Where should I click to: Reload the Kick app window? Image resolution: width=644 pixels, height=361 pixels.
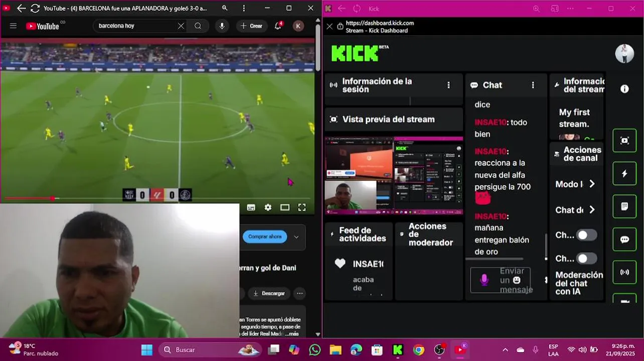click(357, 9)
